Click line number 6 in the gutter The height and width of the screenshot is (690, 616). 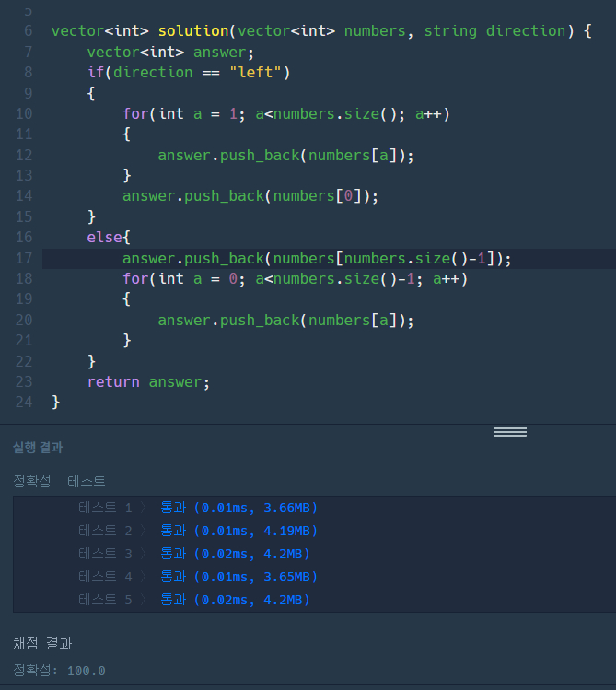tap(28, 31)
